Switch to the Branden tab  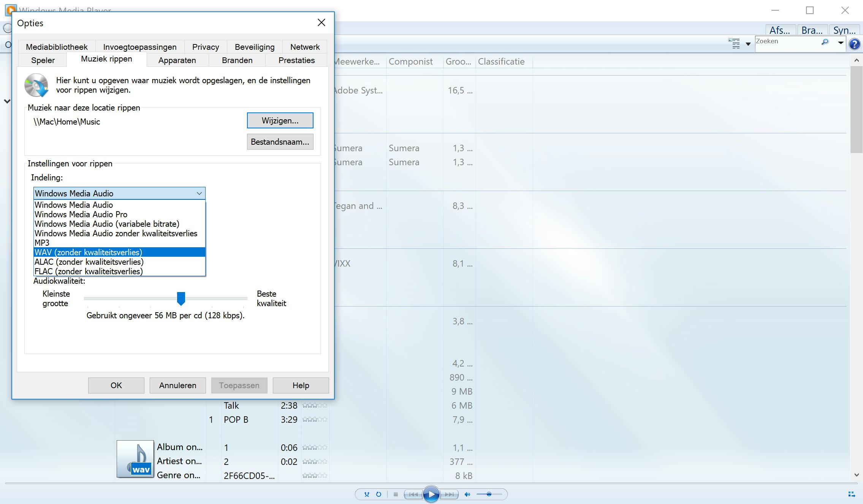tap(237, 60)
